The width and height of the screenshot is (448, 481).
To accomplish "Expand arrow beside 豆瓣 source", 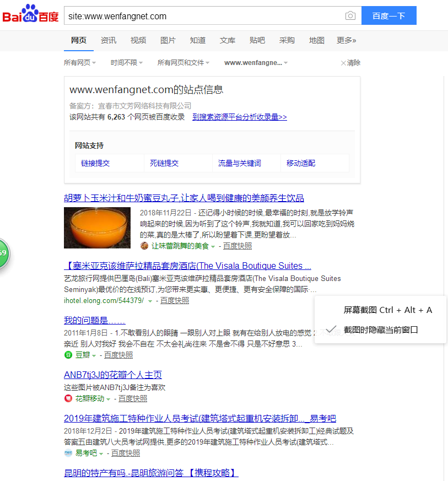I will pos(94,356).
